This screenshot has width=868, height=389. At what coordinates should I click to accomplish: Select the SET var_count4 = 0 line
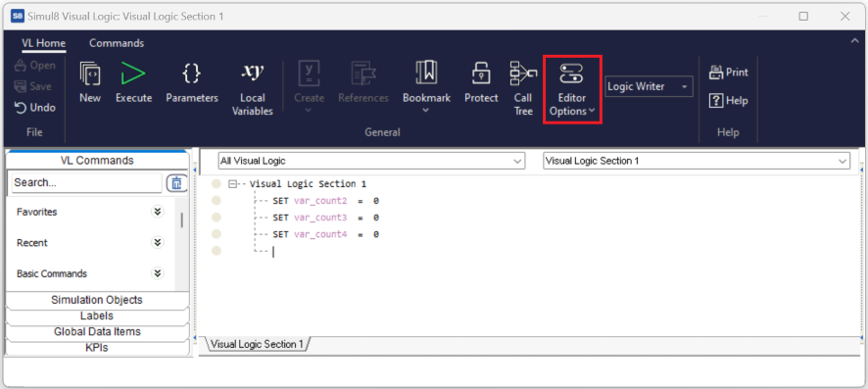325,234
